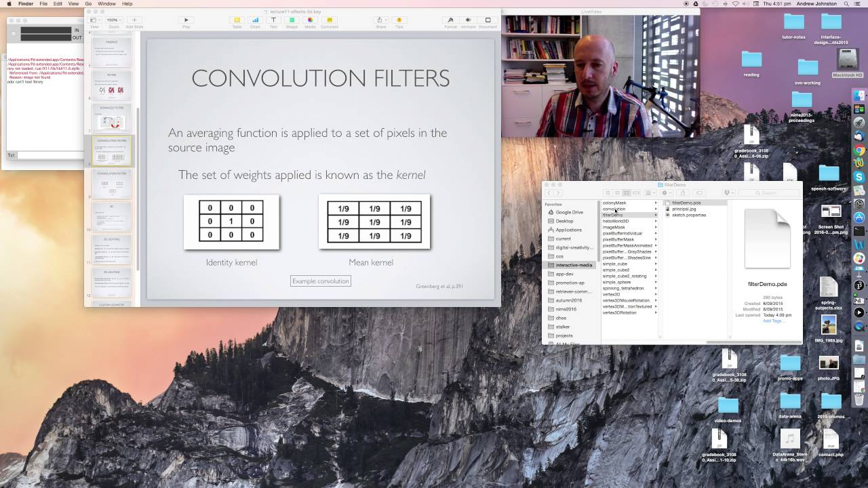Toggle the Pd window checkbox
The image size is (868, 488).
pyautogui.click(x=13, y=33)
